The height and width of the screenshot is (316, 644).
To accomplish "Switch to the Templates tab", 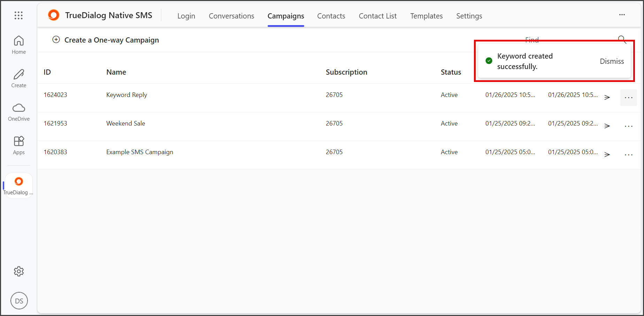I will point(426,16).
